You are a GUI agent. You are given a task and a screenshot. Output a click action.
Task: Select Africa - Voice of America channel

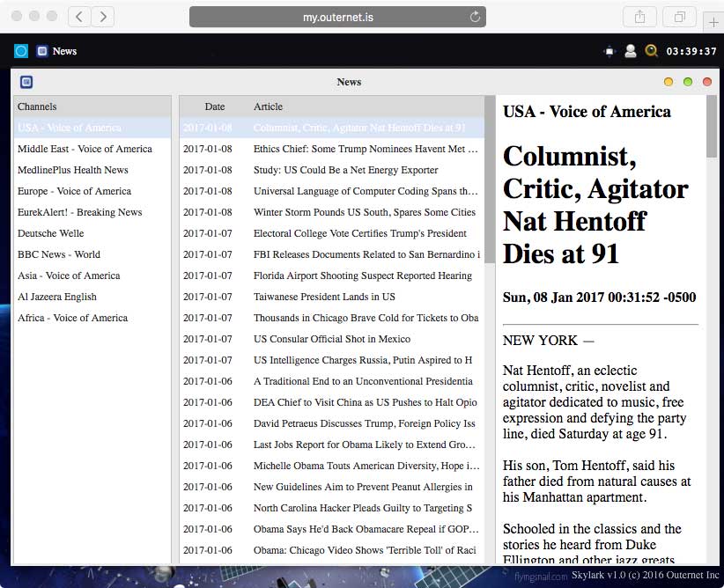pos(92,318)
